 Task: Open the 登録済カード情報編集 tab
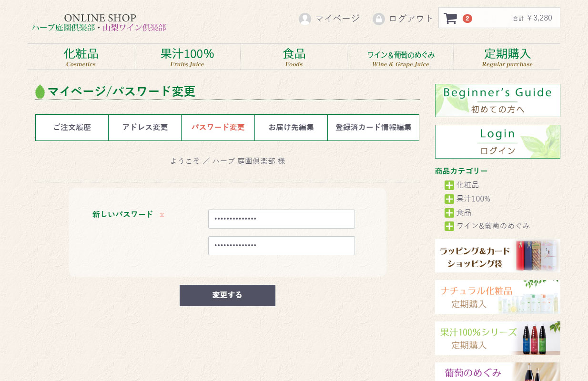373,128
